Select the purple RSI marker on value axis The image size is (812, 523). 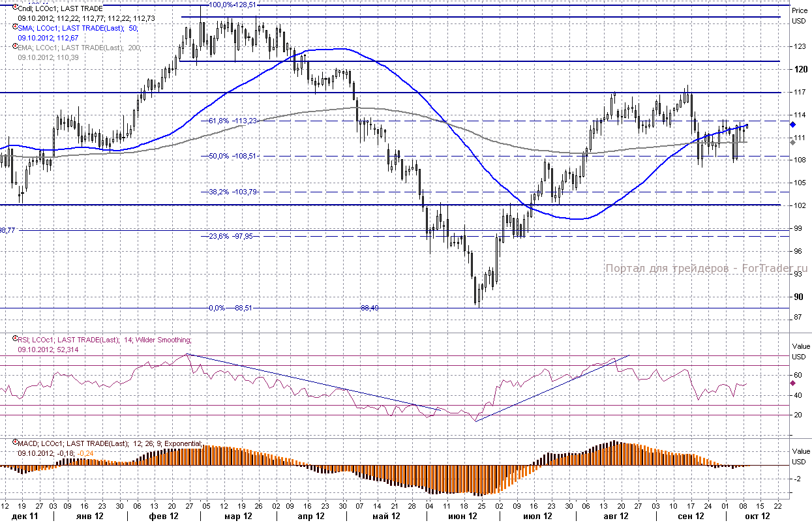point(792,383)
